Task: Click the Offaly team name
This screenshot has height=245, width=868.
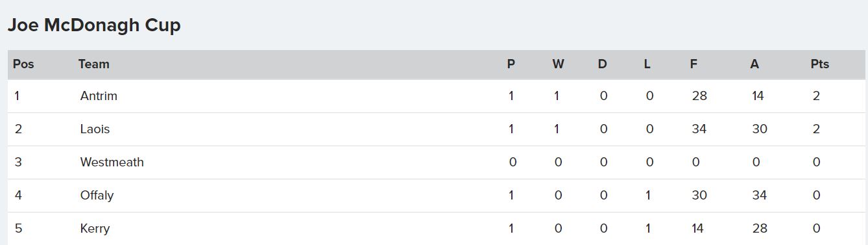Action: (x=97, y=195)
